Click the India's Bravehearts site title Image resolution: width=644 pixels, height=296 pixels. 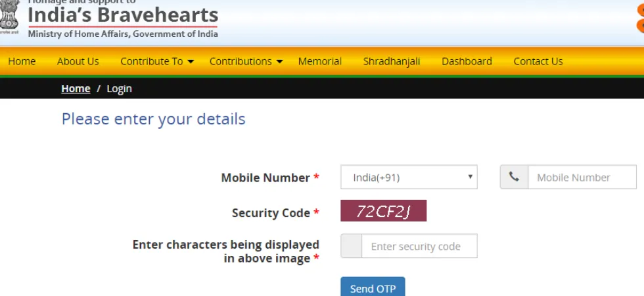pos(123,14)
